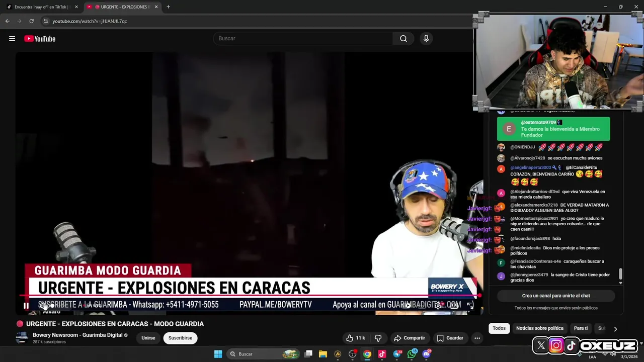The image size is (644, 362).
Task: Select the Todos filter chip
Action: pyautogui.click(x=499, y=328)
